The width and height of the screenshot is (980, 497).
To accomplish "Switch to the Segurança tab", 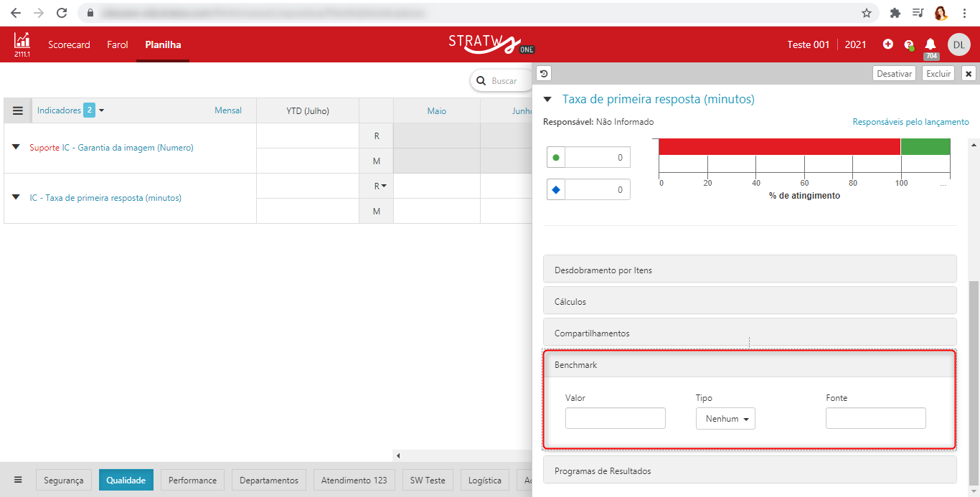I will pyautogui.click(x=64, y=480).
